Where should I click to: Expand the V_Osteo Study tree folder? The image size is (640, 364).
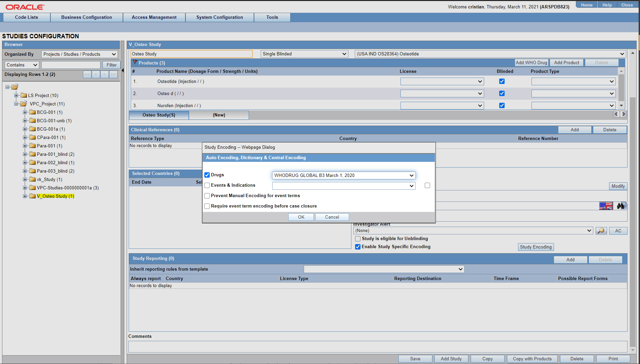[25, 196]
